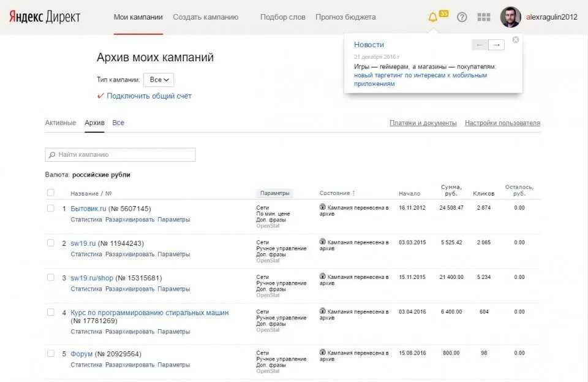This screenshot has width=588, height=382.
Task: Click Разархивировать for campaign № 17781269
Action: pos(130,332)
